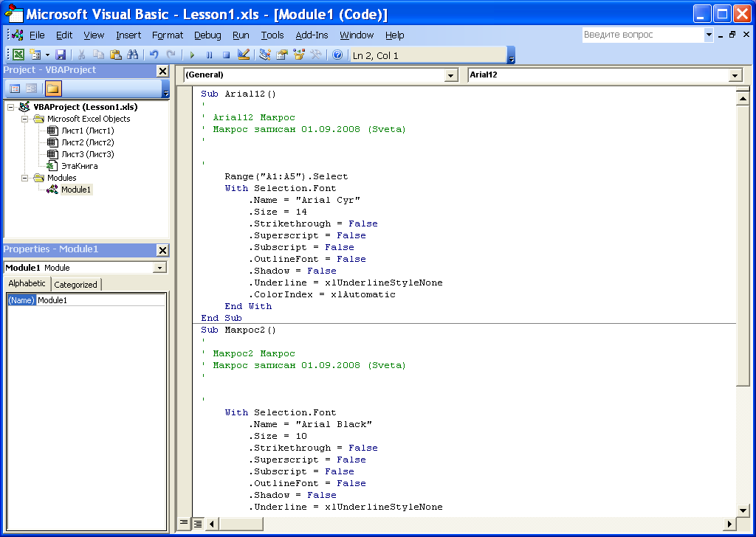
Task: Click the (Name) property value Module1
Action: [101, 300]
